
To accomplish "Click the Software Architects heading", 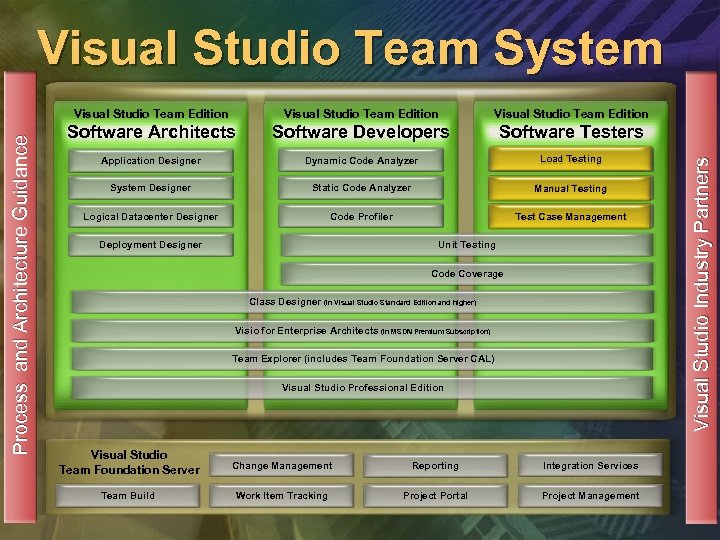I will pyautogui.click(x=151, y=132).
